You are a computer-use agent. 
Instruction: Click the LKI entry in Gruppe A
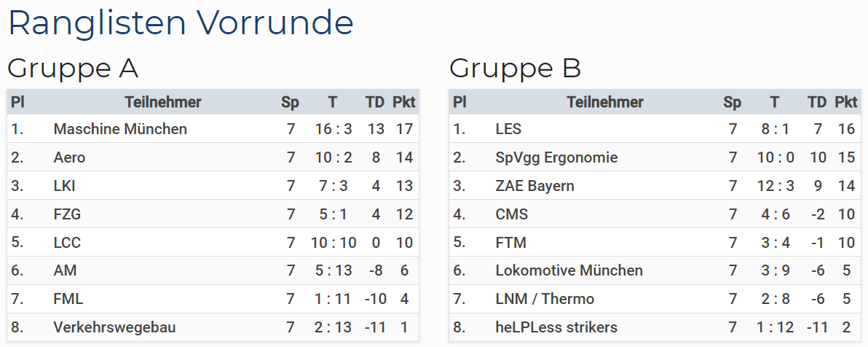point(64,186)
